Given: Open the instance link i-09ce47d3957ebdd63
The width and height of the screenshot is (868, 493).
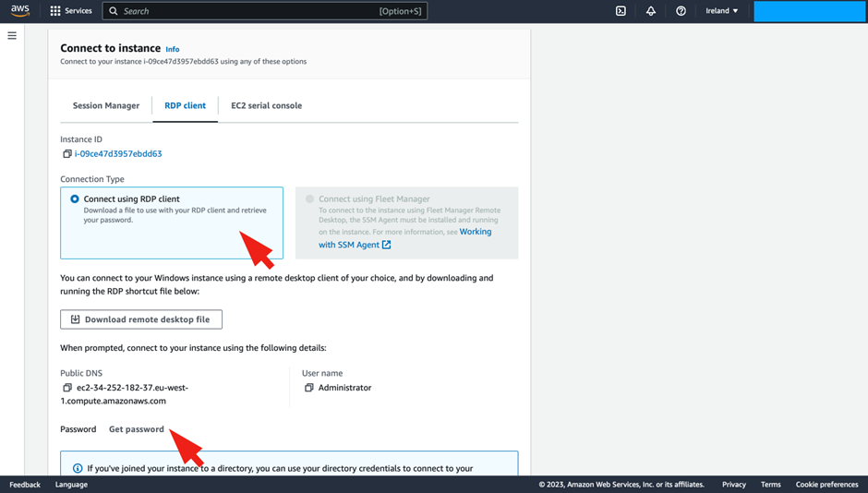Looking at the screenshot, I should click(118, 154).
